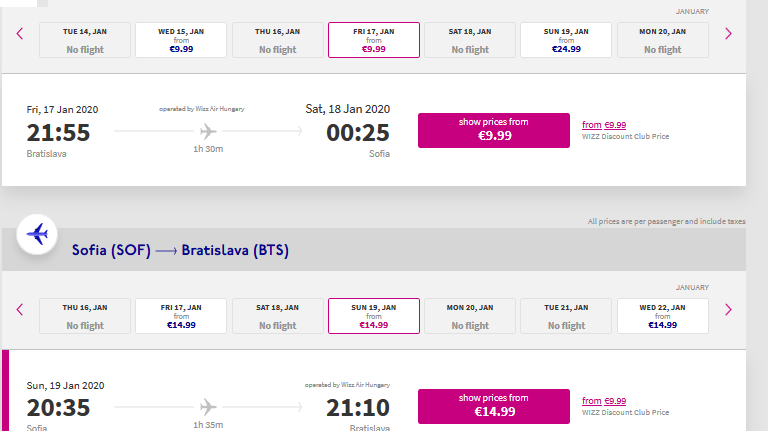
Task: Click show prices from €14.99 button
Action: [494, 407]
